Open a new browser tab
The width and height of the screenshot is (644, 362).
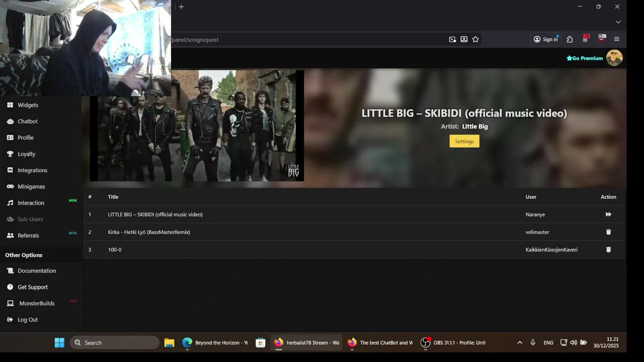pos(181,7)
